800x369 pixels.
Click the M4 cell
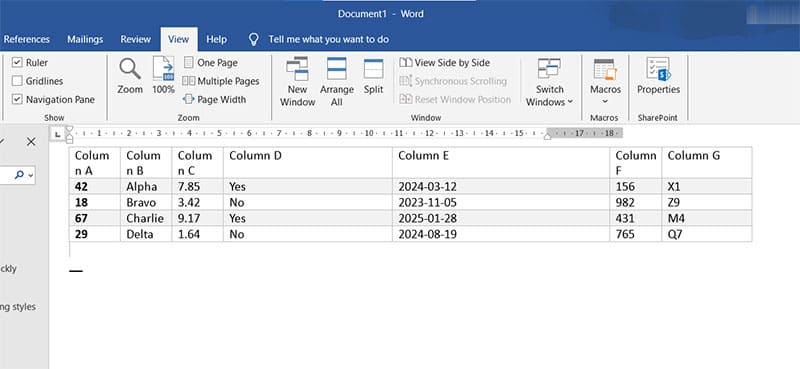click(x=707, y=218)
